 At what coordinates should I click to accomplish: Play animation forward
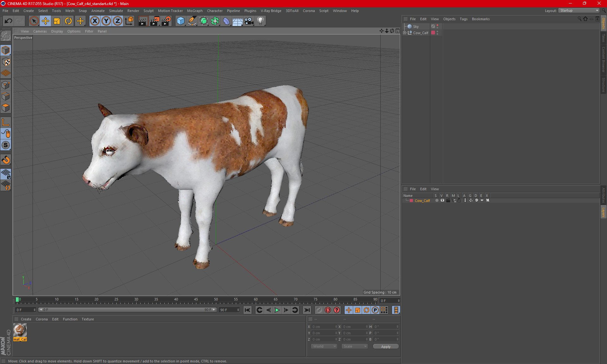277,310
